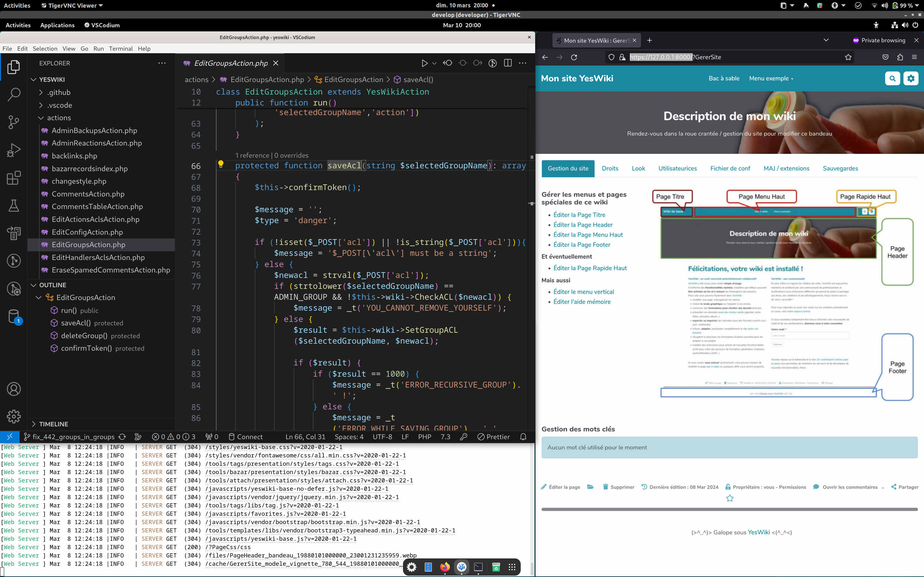The image size is (924, 577).
Task: Click the lightbulb code action on line 66
Action: tap(221, 164)
